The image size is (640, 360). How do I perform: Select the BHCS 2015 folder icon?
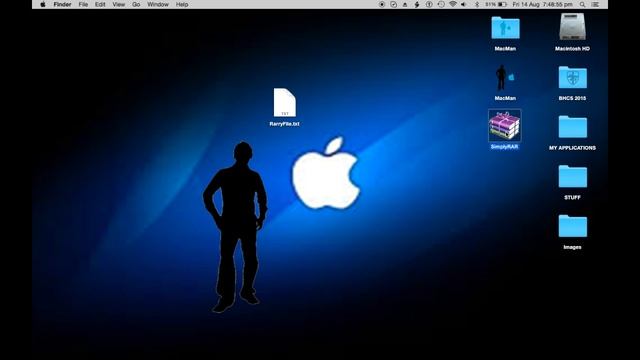(x=573, y=77)
